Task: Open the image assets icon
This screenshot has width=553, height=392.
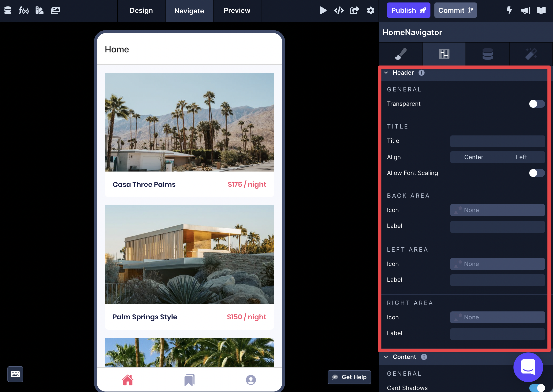Action: coord(55,10)
